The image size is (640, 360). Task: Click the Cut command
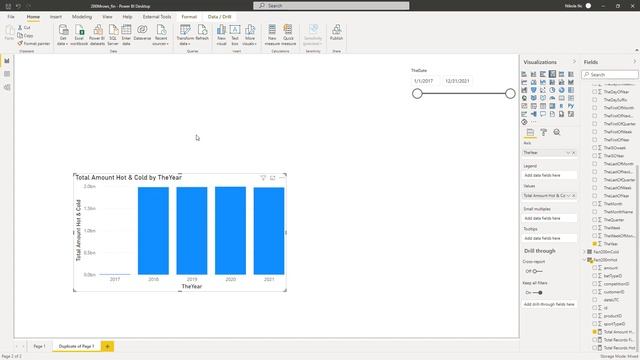[24, 27]
